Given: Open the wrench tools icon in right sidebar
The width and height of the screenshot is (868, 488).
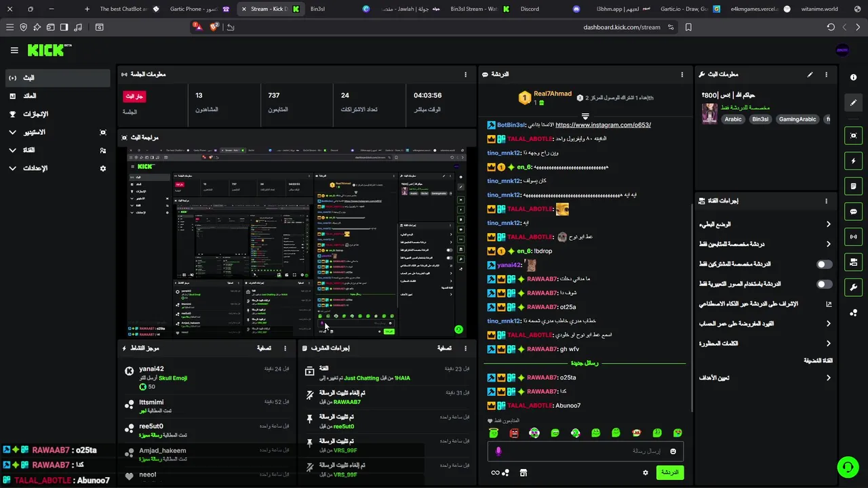Looking at the screenshot, I should point(853,287).
